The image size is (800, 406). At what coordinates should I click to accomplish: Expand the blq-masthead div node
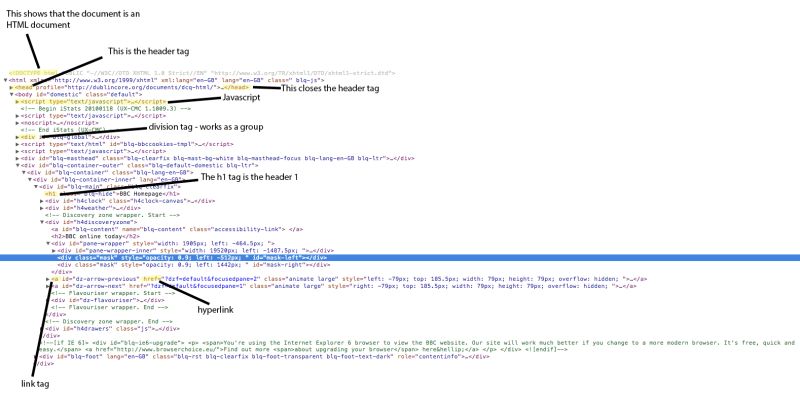click(18, 159)
